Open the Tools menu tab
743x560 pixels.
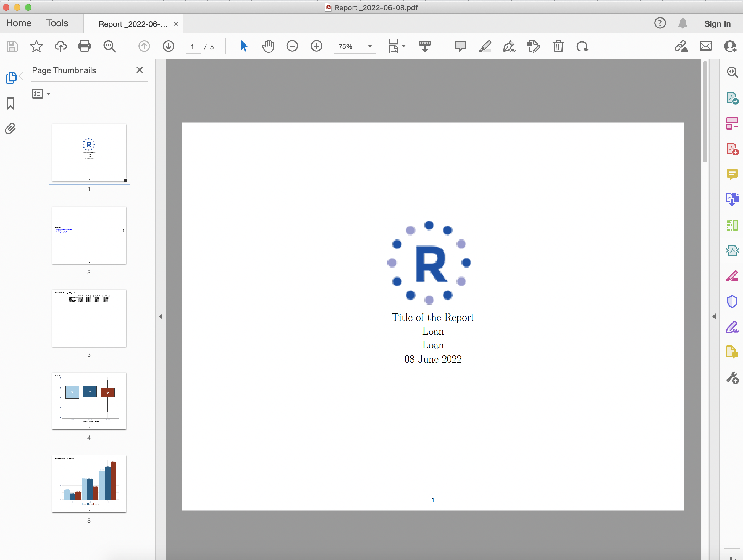pos(57,23)
